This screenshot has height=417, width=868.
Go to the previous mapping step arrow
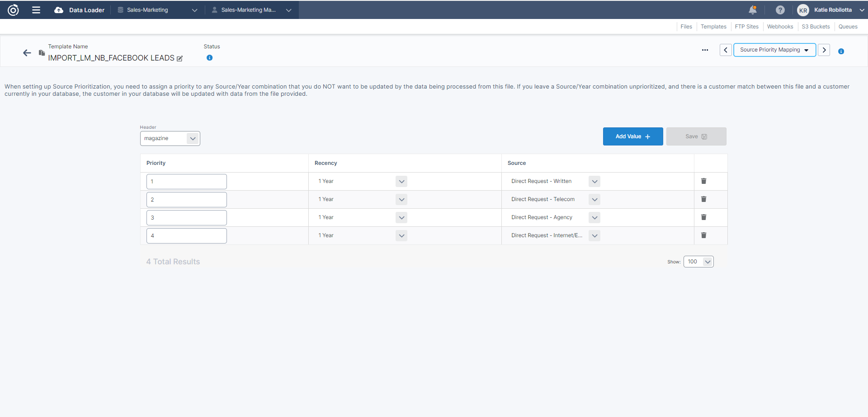point(726,50)
